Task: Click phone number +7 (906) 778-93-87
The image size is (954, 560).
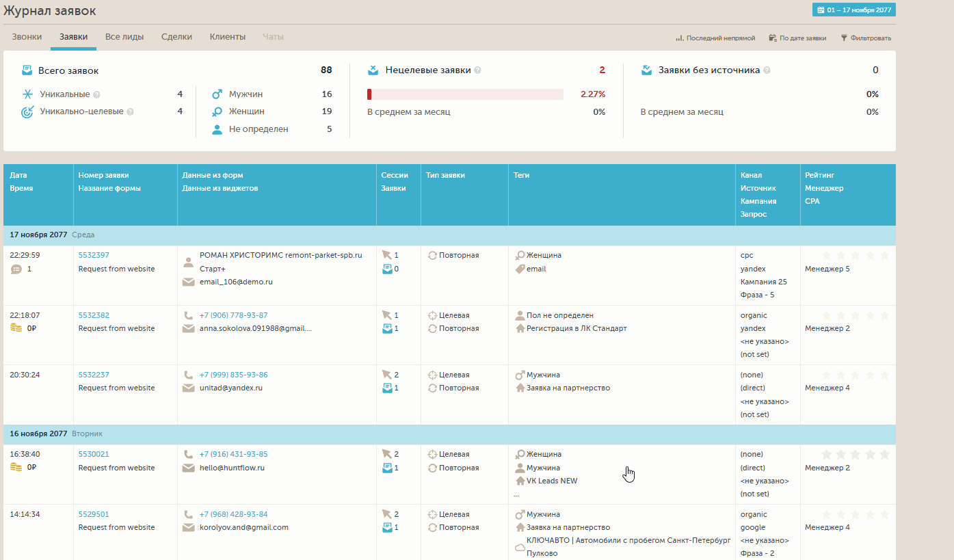Action: tap(233, 315)
